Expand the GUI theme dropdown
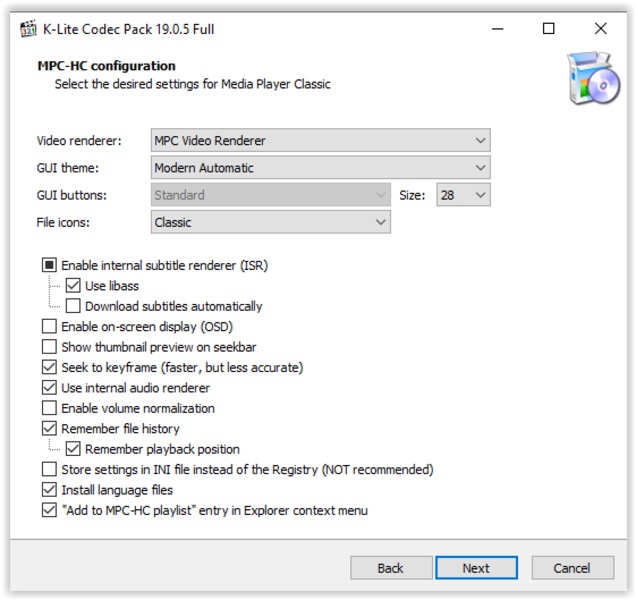Screen dimensions: 636x600 [x=320, y=168]
